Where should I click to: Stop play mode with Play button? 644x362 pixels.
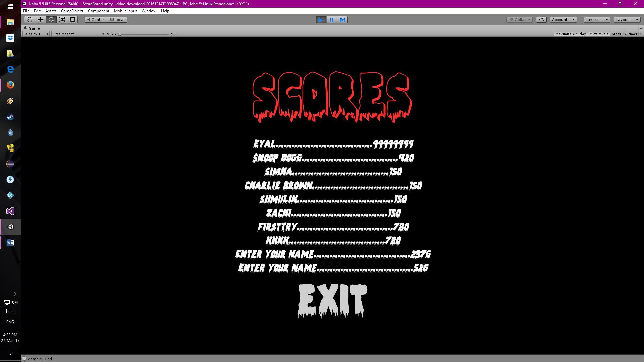coord(321,20)
